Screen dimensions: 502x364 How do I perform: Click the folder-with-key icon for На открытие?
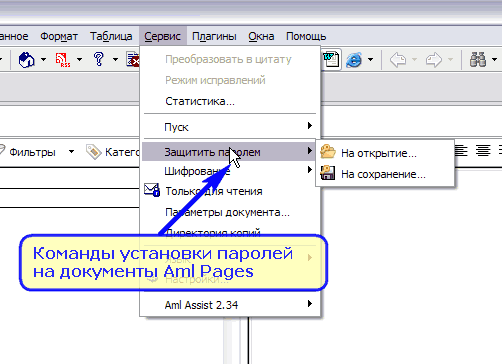328,152
